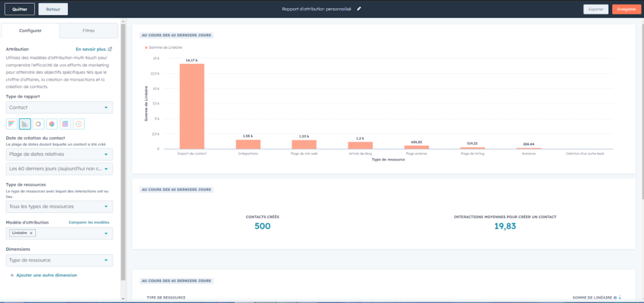Click the Exporter button
The width and height of the screenshot is (644, 303).
(x=596, y=9)
